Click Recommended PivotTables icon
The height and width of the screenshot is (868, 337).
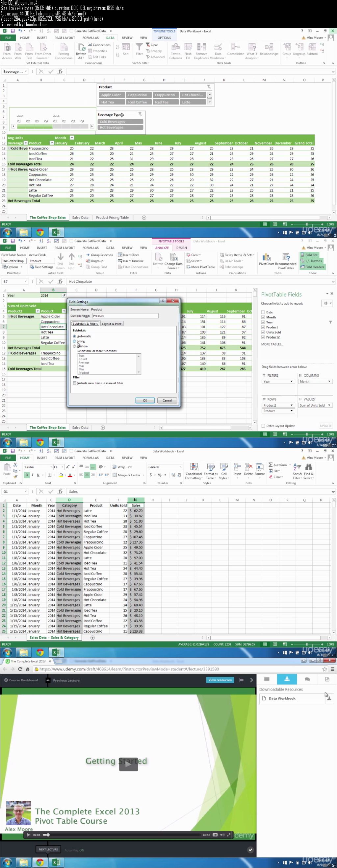point(286,261)
